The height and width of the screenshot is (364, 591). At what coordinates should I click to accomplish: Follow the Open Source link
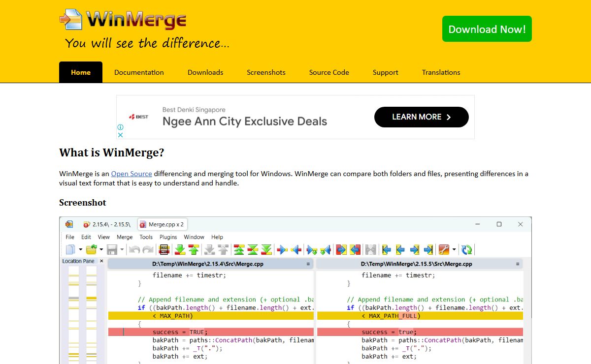tap(131, 174)
